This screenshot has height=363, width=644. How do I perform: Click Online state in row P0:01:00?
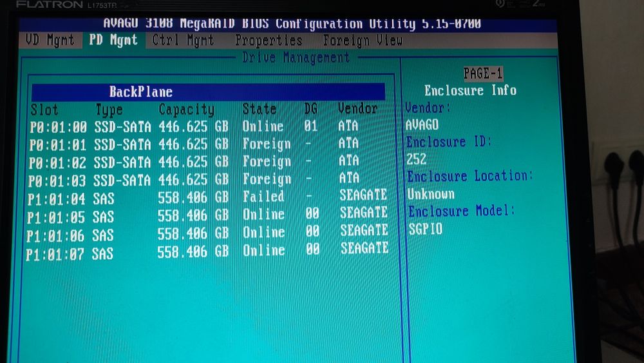(x=263, y=126)
